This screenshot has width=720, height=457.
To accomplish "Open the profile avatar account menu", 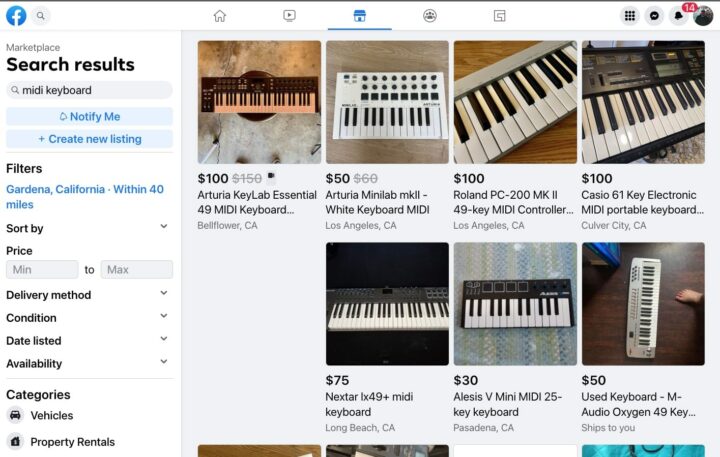I will click(x=704, y=15).
